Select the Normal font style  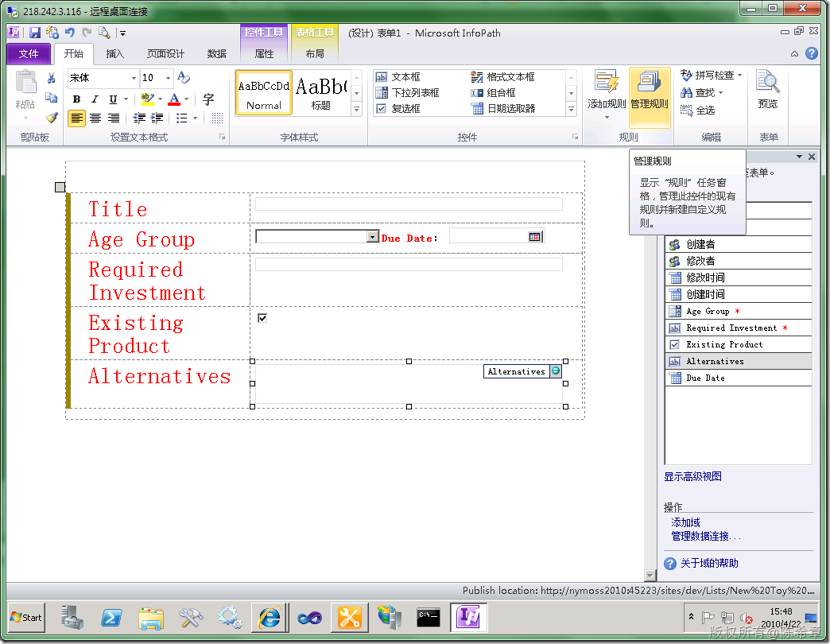point(264,93)
